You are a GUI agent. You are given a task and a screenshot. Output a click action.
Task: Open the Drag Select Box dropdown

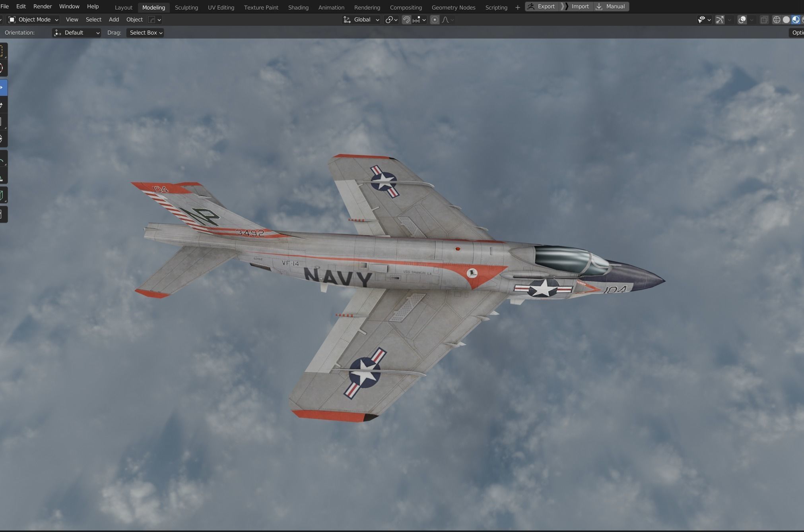(x=145, y=33)
